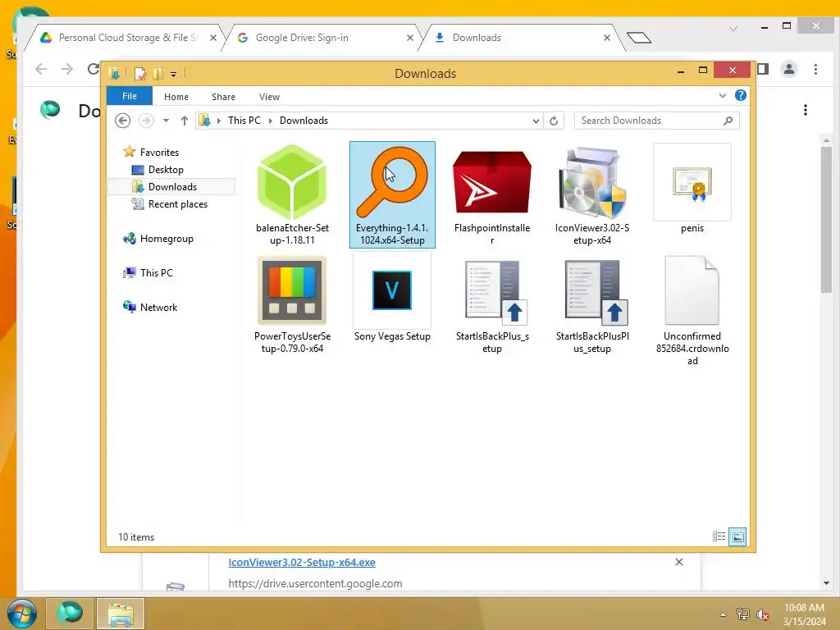The height and width of the screenshot is (630, 840).
Task: Open the Recent locations dropdown arrow
Action: (x=166, y=121)
